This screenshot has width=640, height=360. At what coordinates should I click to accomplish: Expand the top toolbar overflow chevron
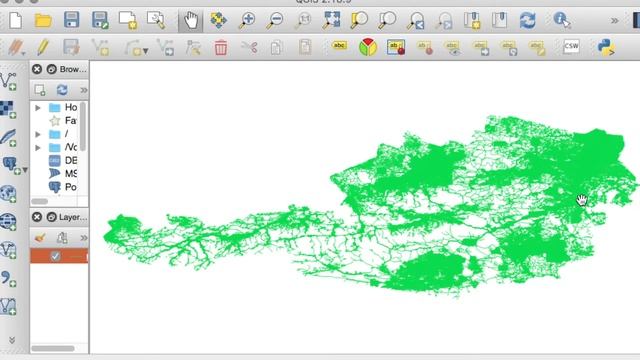[614, 20]
